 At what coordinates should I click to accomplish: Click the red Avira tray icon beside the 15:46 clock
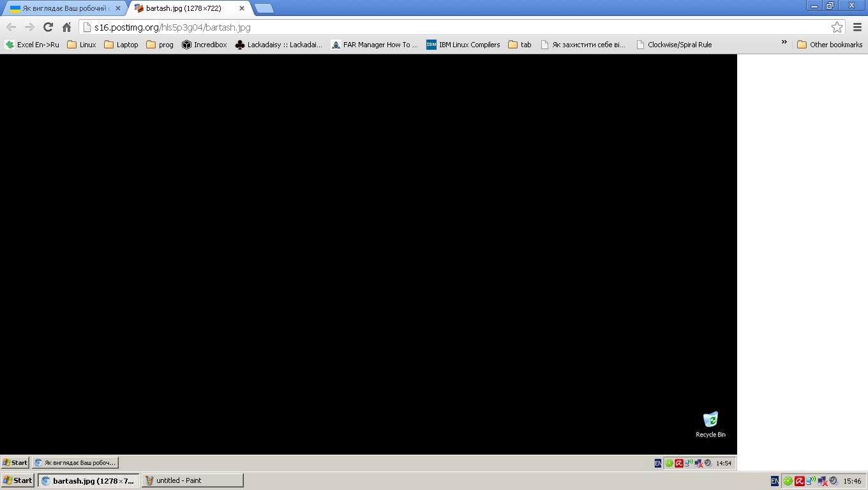799,481
